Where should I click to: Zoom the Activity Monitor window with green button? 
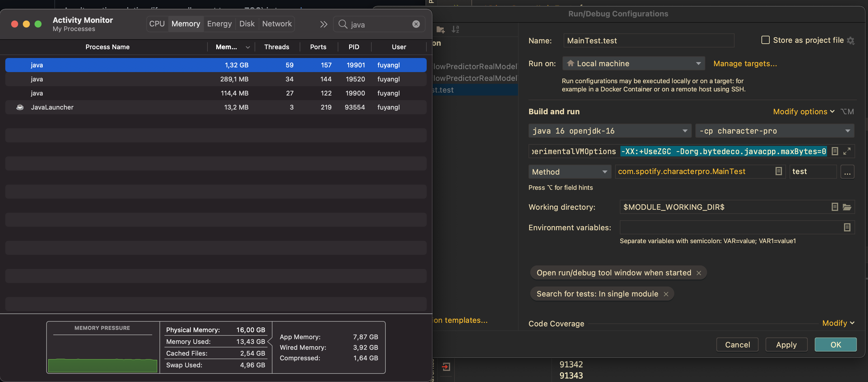[x=38, y=24]
